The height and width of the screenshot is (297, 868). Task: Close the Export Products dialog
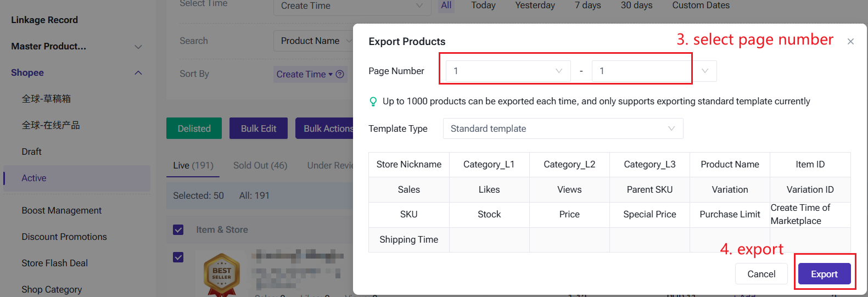click(850, 42)
